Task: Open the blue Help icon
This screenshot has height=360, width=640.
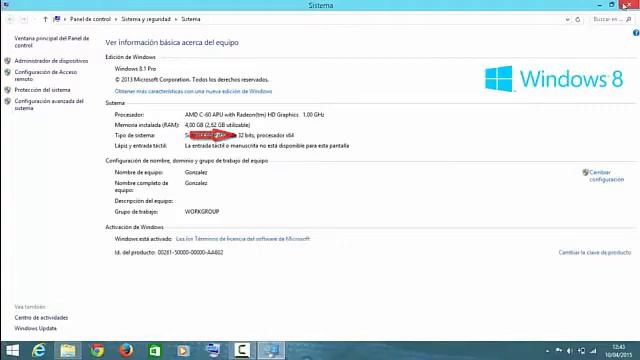Action: (x=636, y=33)
